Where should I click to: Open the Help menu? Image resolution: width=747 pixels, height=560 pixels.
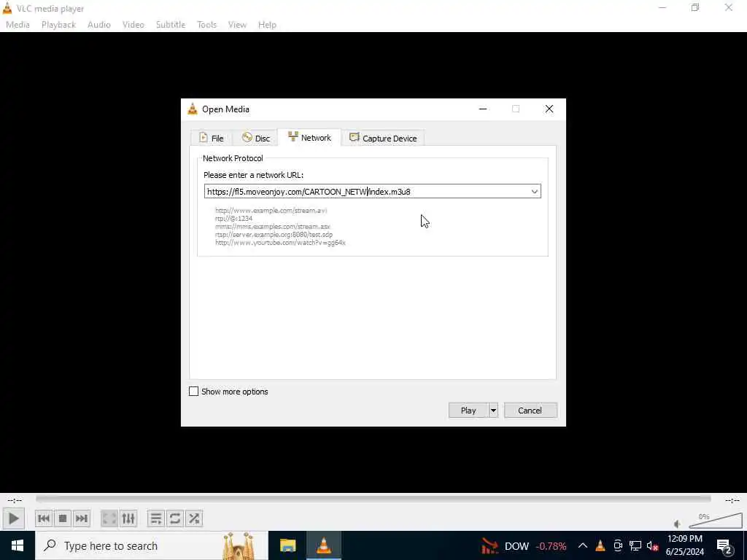(267, 25)
